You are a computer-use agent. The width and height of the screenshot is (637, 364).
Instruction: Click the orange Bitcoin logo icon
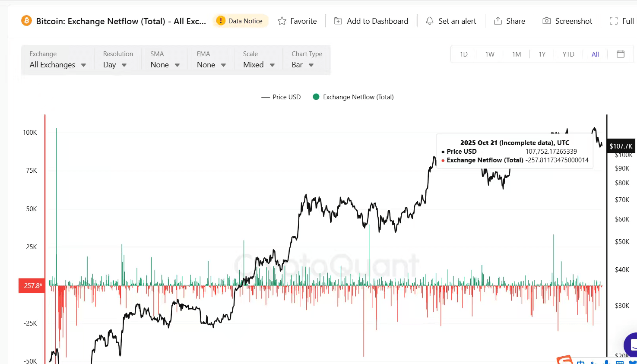click(x=27, y=21)
